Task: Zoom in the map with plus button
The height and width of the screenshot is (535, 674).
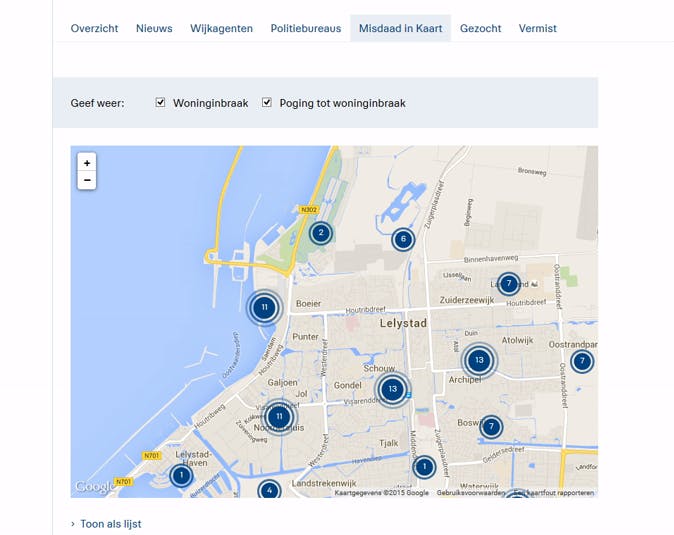Action: 87,163
